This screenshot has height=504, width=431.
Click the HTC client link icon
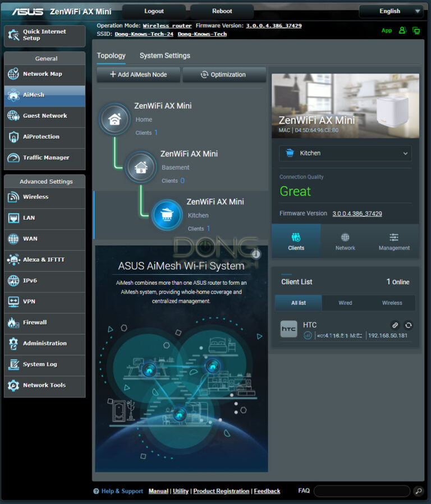click(395, 325)
